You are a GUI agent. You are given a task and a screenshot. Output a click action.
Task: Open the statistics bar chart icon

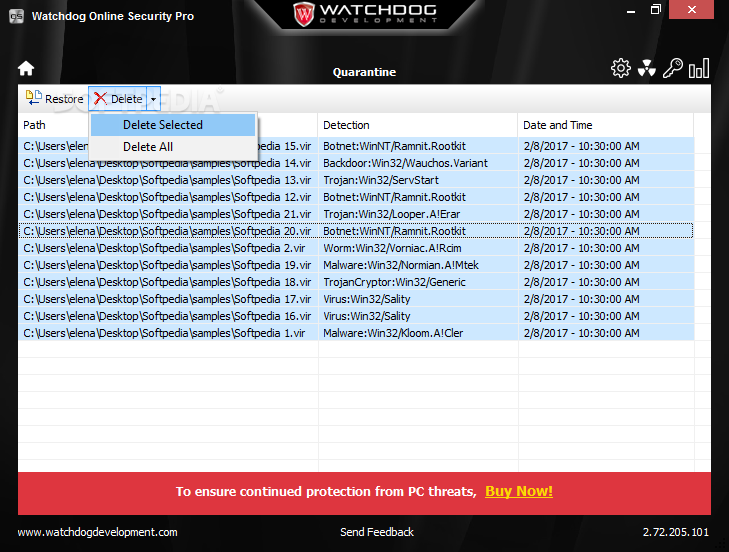tap(699, 68)
